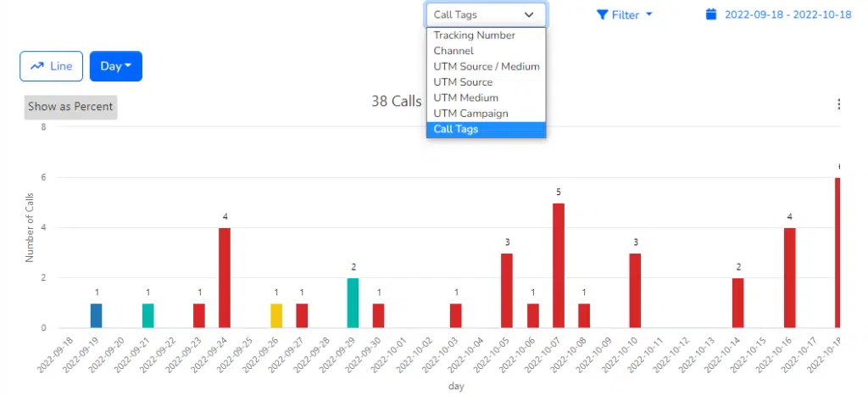Open the 2022-09-18 - 2022-10-18 date range
Viewport: 868px width, 396px height.
point(787,15)
